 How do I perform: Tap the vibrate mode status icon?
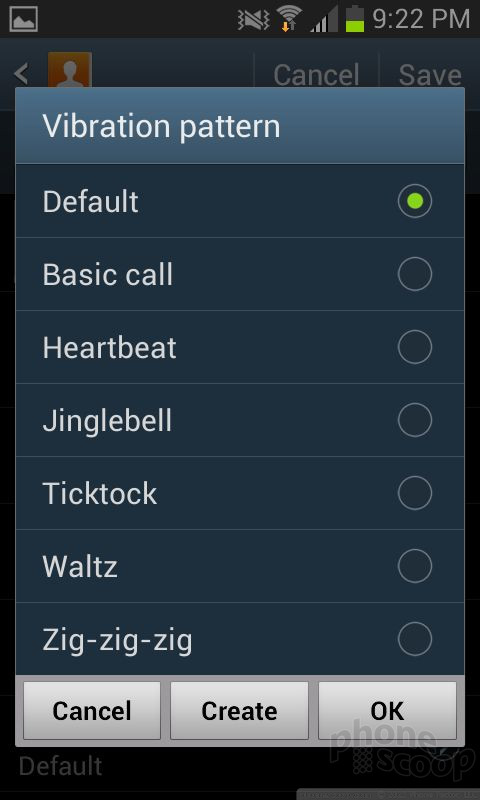(x=253, y=19)
